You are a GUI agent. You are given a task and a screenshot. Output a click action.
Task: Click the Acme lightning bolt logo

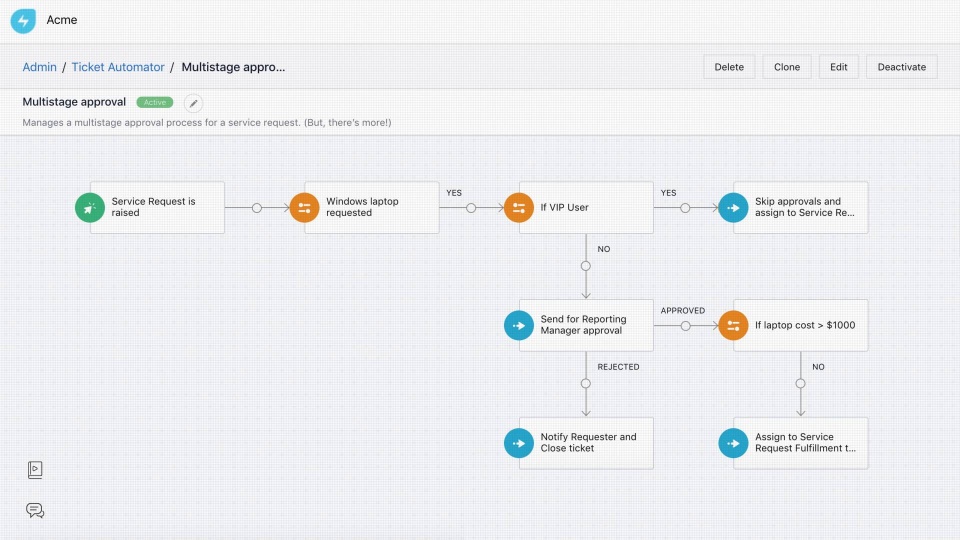(23, 20)
